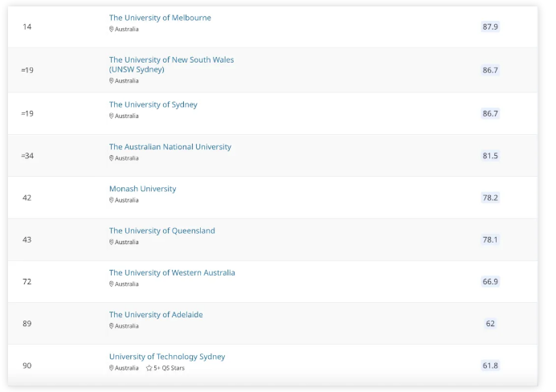Click location pin under University of Queensland
The image size is (556, 392).
coord(112,242)
